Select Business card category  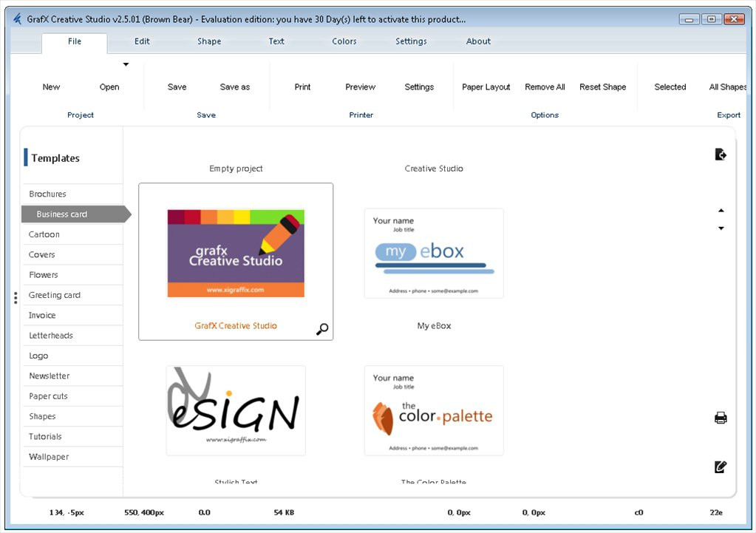coord(75,214)
